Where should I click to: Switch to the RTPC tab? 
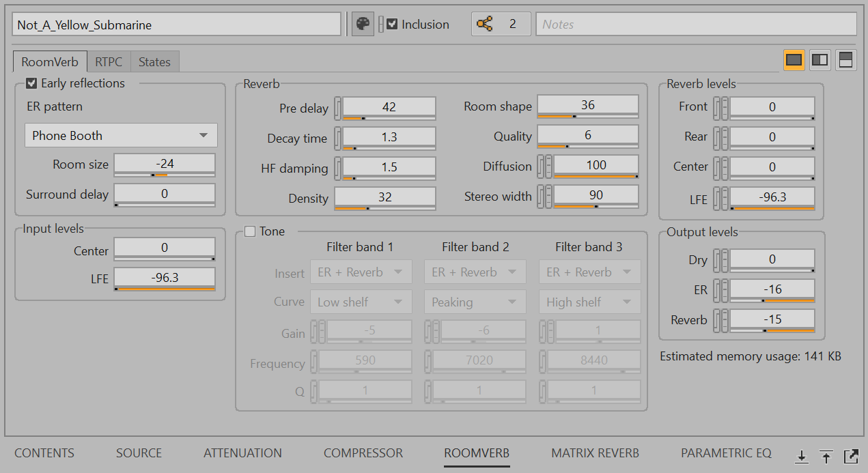coord(109,62)
